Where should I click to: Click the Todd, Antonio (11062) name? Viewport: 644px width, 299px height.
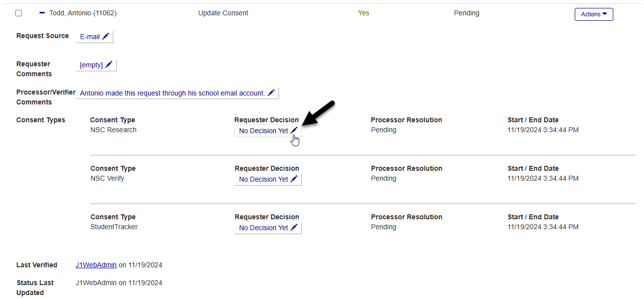pos(83,13)
